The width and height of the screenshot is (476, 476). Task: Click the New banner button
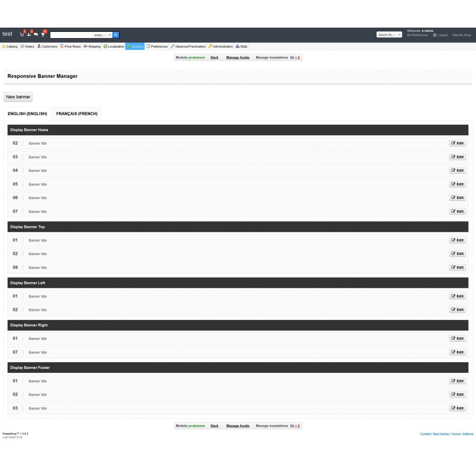pyautogui.click(x=18, y=97)
